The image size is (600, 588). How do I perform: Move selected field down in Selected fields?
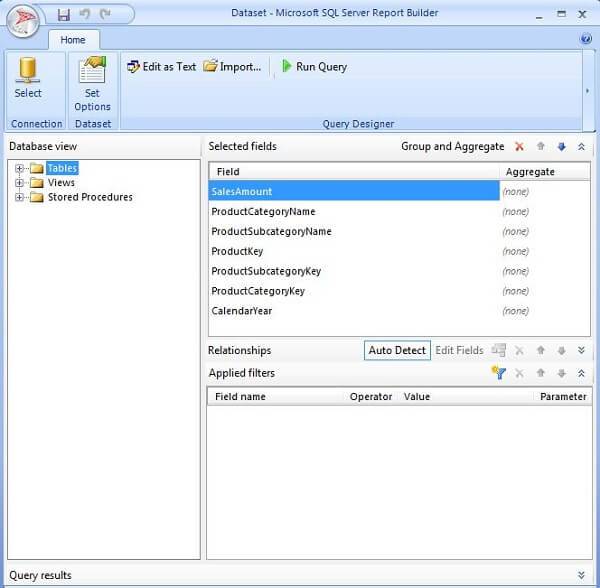[x=561, y=147]
